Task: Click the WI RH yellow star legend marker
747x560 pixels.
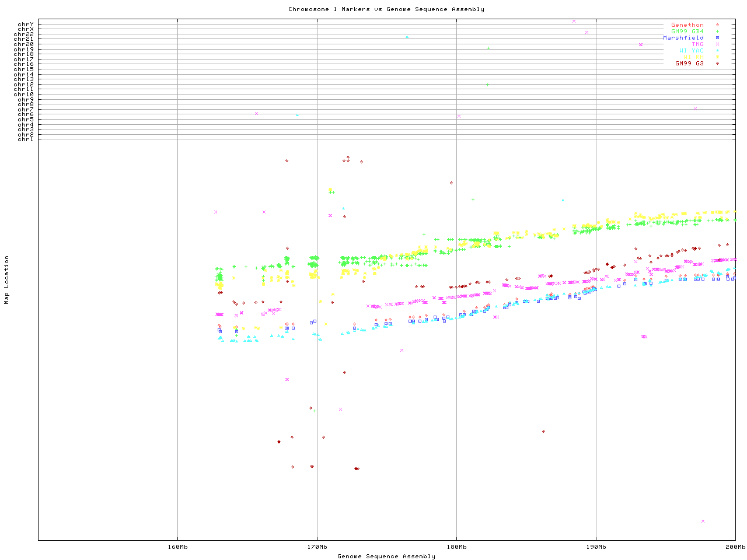Action: point(717,57)
